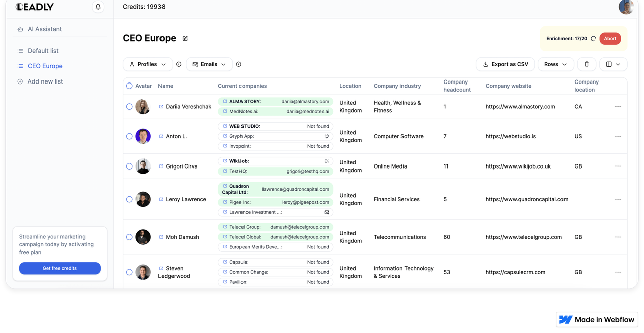This screenshot has width=644, height=333.
Task: Open the almastory.com website link
Action: tap(520, 107)
